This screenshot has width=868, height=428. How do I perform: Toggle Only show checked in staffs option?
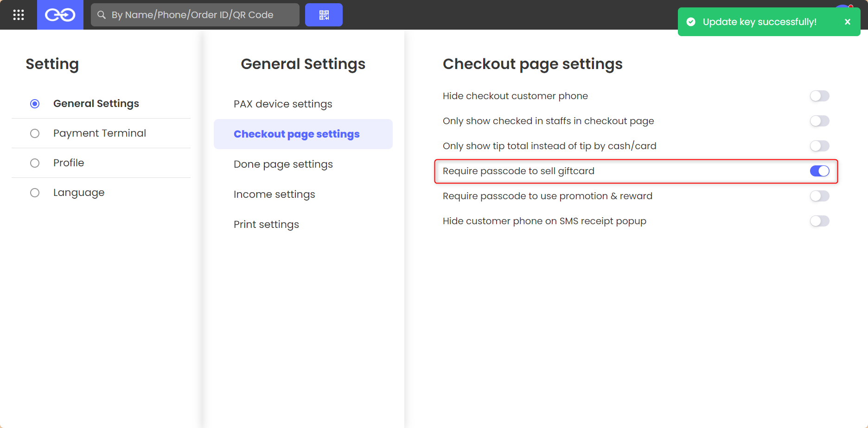(819, 121)
